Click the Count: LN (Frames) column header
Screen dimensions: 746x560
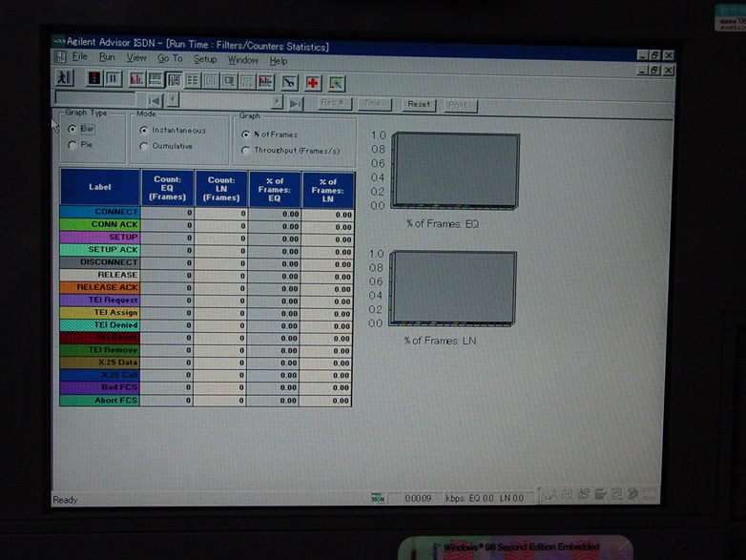coord(221,189)
